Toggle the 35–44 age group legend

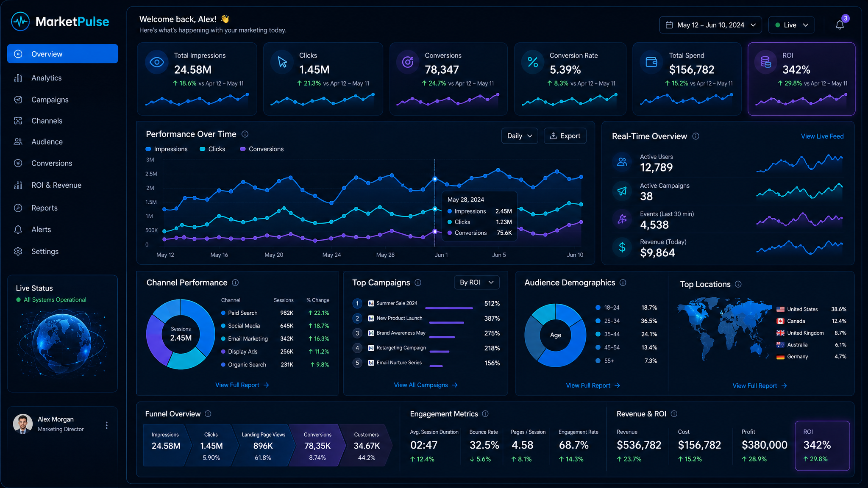pos(607,334)
